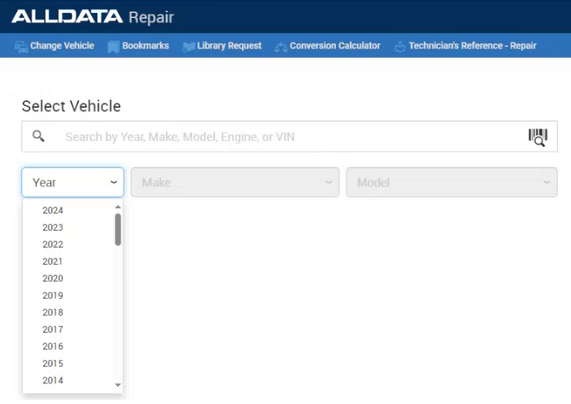Pick 2020 from the year options

[x=53, y=278]
